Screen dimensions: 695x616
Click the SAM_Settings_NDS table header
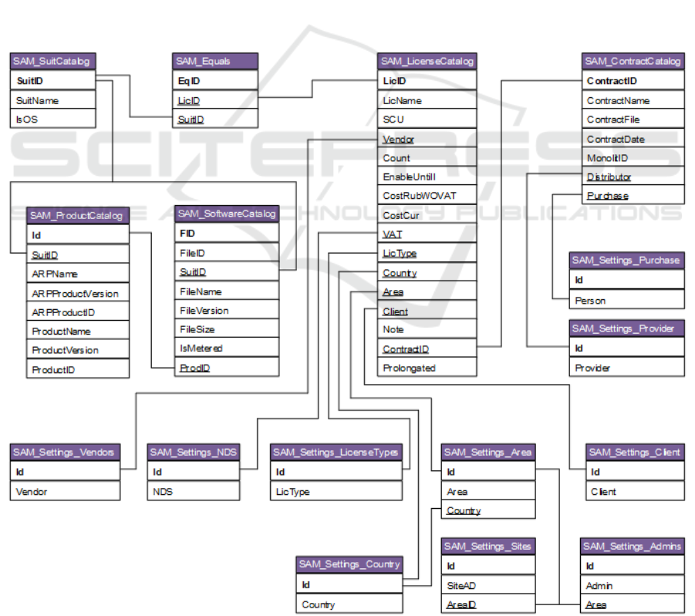pyautogui.click(x=194, y=452)
